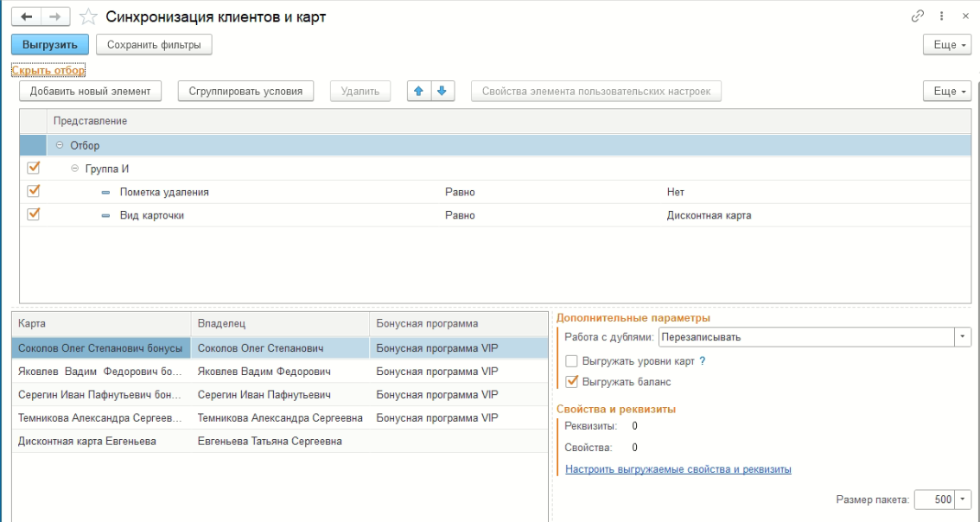Move filter element down with blue arrow
This screenshot has width=980, height=522.
pos(441,91)
